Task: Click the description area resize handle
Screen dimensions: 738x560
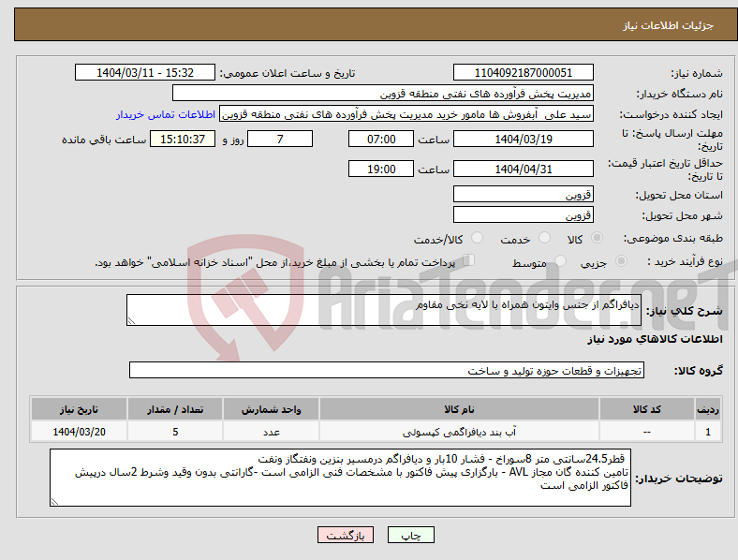Action: click(x=131, y=321)
